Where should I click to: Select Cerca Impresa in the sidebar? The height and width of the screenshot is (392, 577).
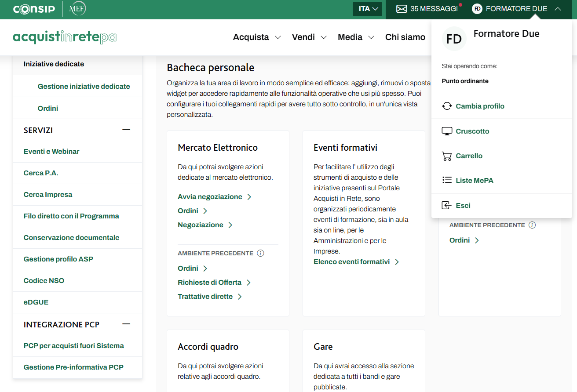click(48, 195)
